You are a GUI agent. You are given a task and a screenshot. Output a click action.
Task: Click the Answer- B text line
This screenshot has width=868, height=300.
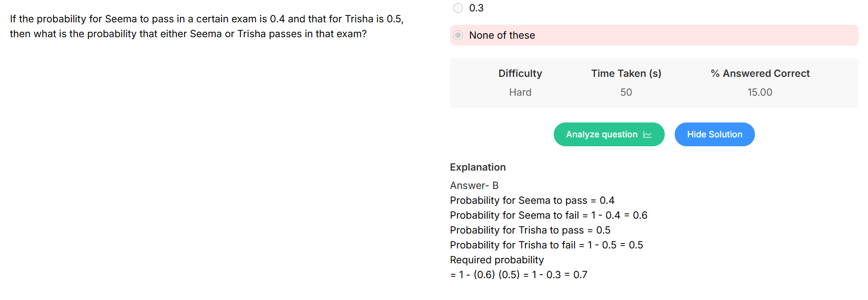pyautogui.click(x=474, y=185)
